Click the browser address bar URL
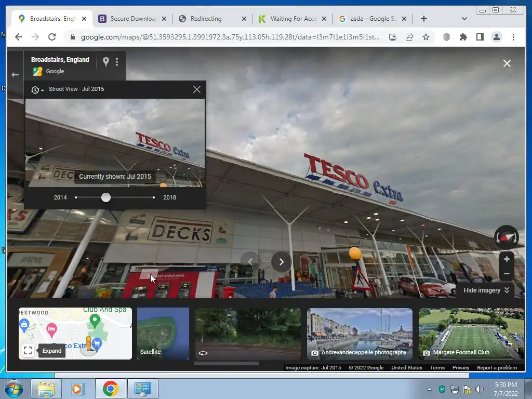This screenshot has width=532, height=399. click(x=230, y=37)
